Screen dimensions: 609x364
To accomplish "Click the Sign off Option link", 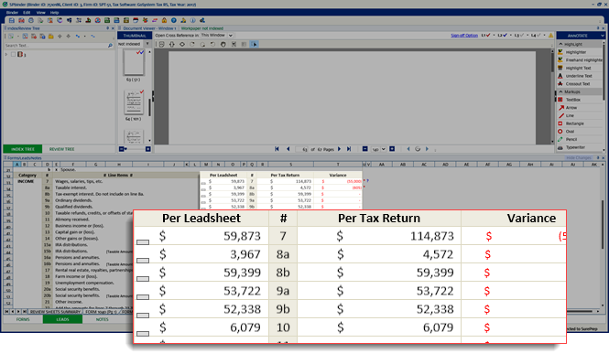I will (x=464, y=36).
